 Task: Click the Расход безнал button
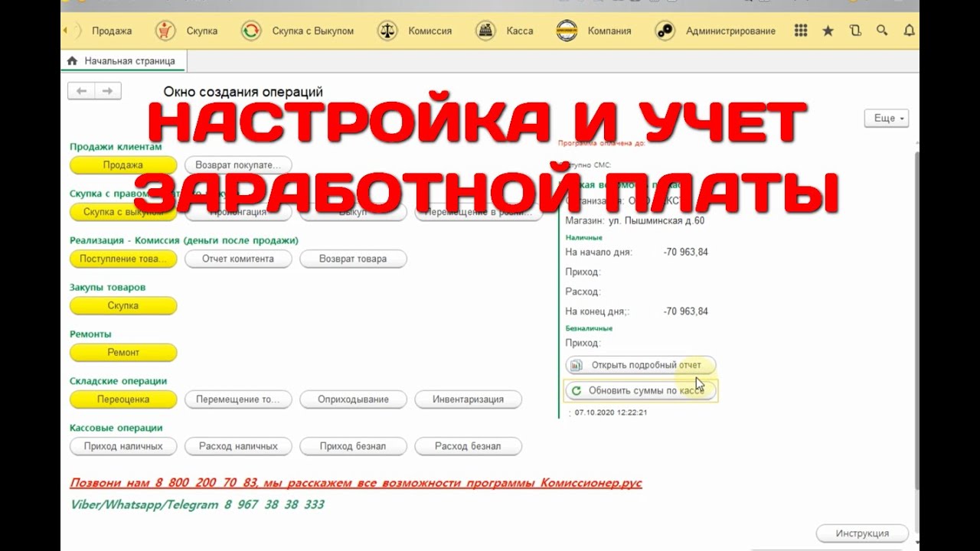point(468,446)
